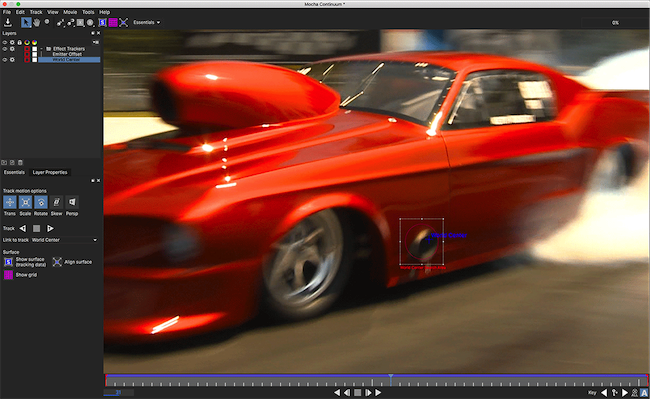Select the Hand pan tool
Viewport: 650px width, 399px height.
pos(36,22)
